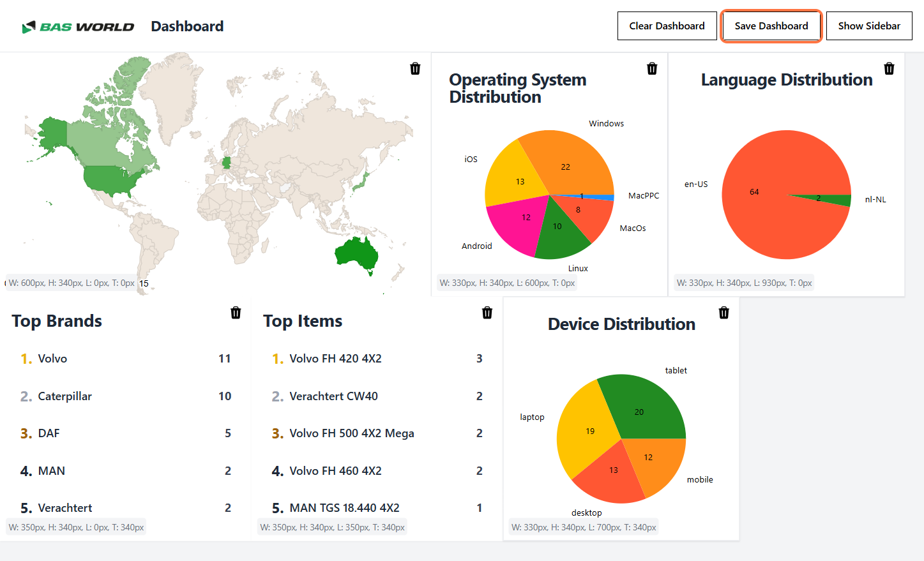Viewport: 924px width, 561px height.
Task: Click the MacPPC label in OS chart
Action: (644, 196)
